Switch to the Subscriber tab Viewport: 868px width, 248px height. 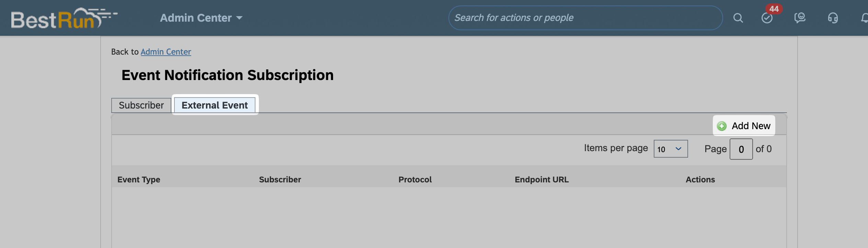[141, 105]
